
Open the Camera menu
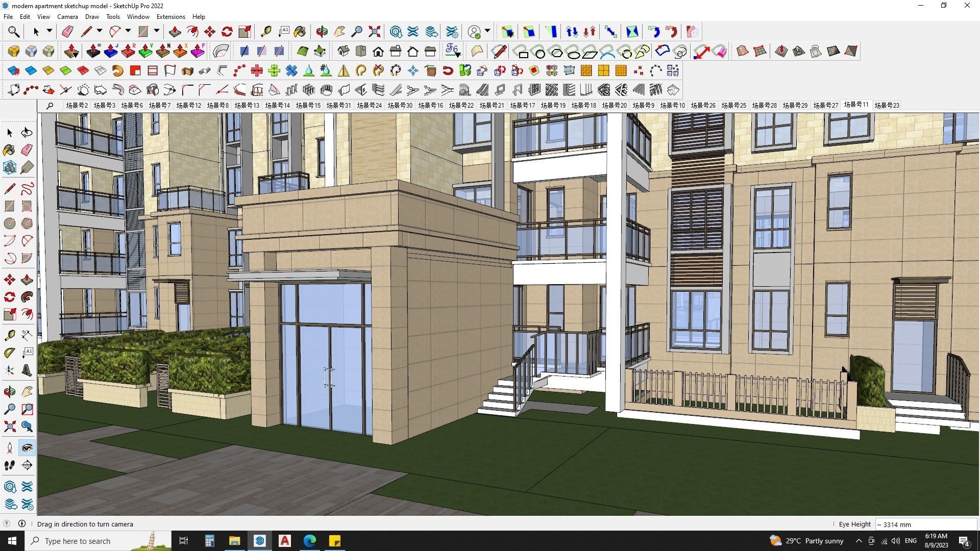point(67,17)
